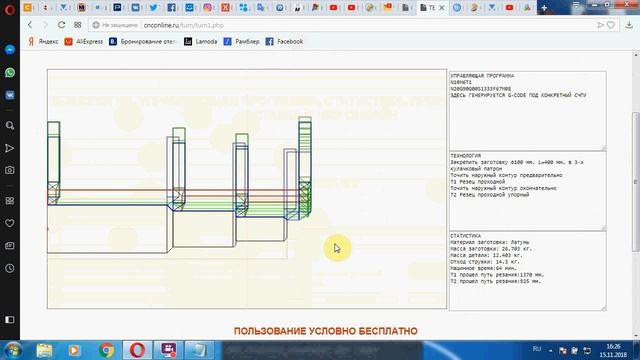Open Google Chrome from the taskbar
Screen dimensions: 640x360
106,350
